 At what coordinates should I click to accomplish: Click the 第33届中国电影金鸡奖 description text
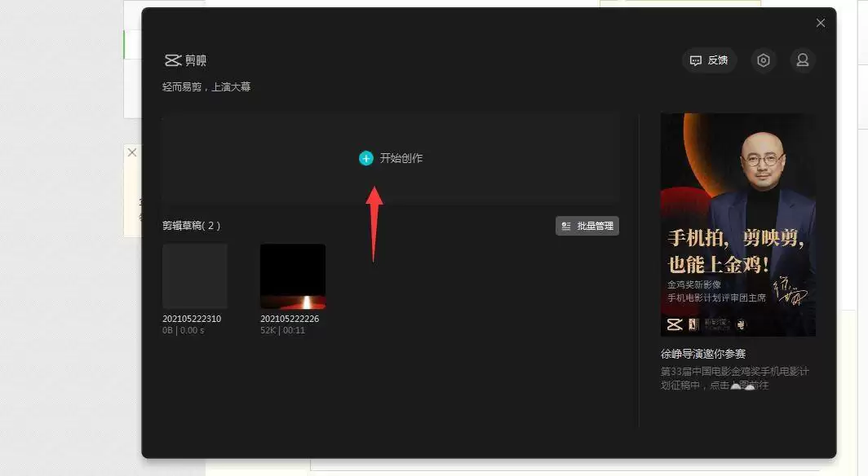point(734,378)
